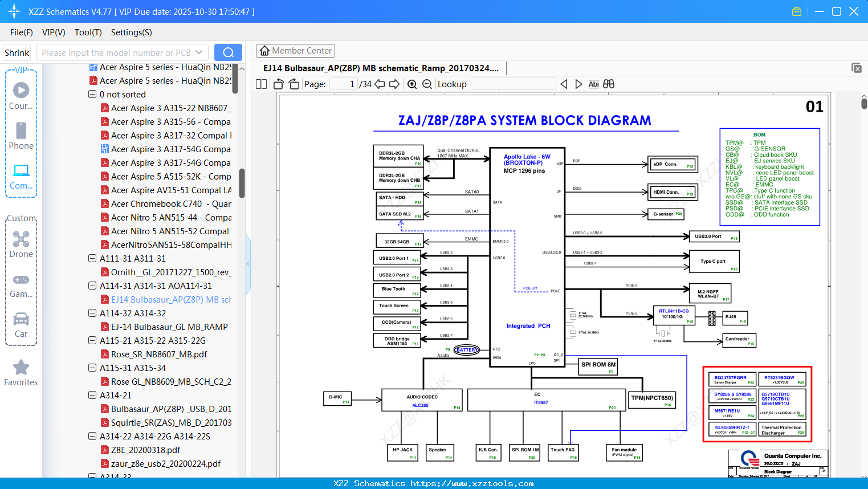Click the Lookup text field
The height and width of the screenshot is (489, 868).
coord(513,84)
